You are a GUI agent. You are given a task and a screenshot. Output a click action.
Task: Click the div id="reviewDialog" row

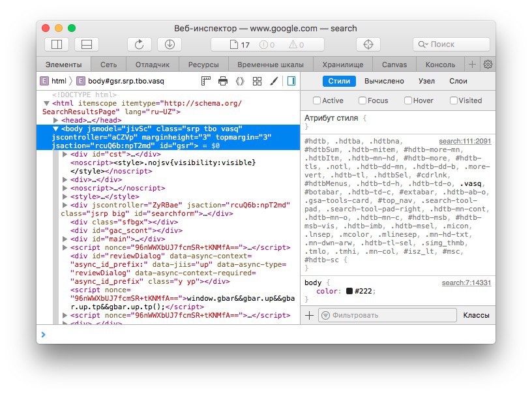(178, 269)
